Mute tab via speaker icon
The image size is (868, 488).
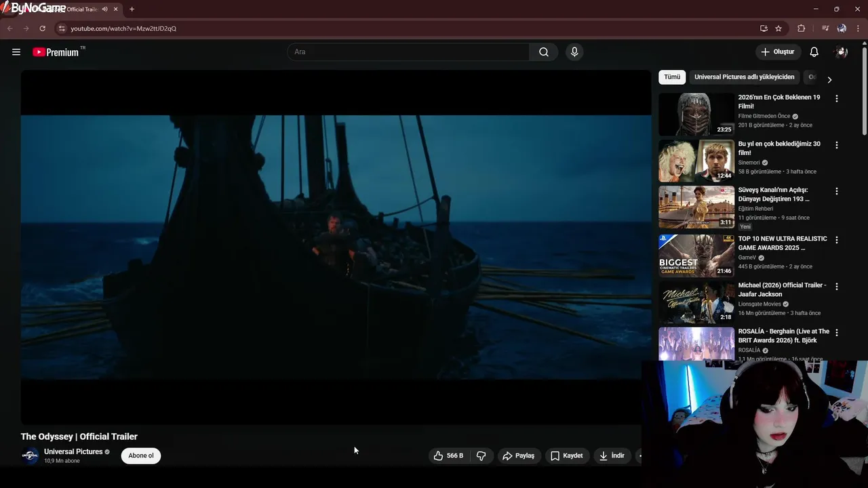(104, 9)
